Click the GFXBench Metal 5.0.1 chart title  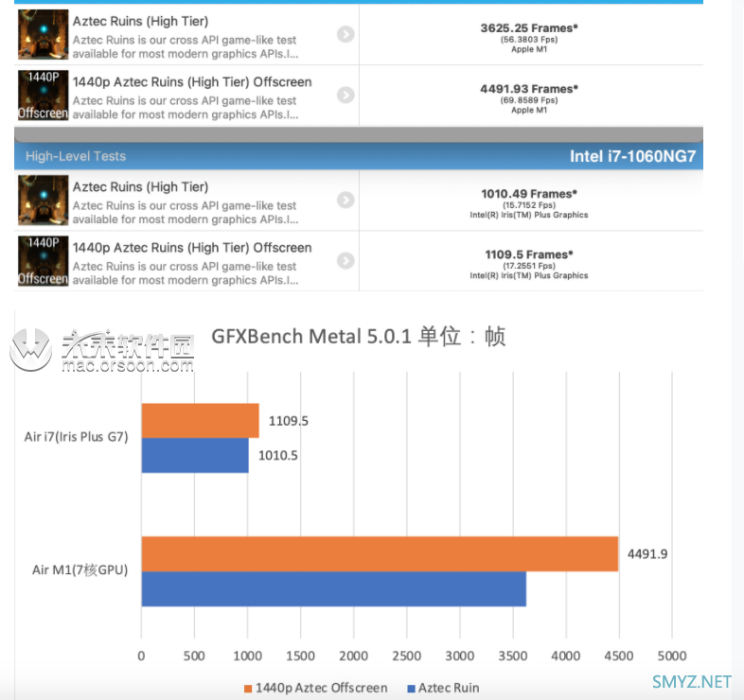[x=358, y=337]
